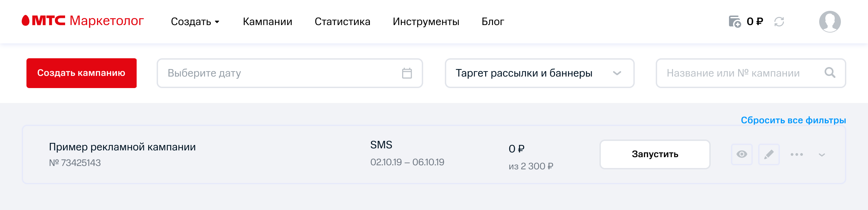Click the calendar icon in date field

(407, 73)
